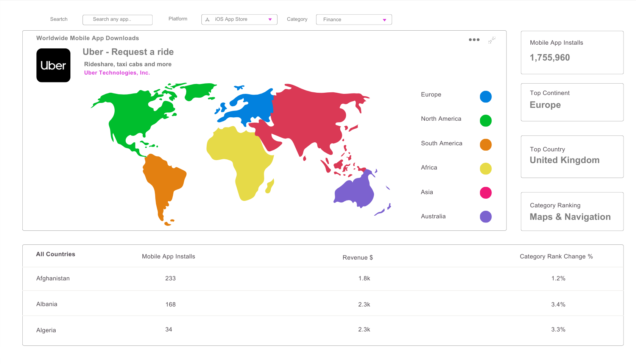Click the 1,755,960 installs figure

pyautogui.click(x=550, y=58)
